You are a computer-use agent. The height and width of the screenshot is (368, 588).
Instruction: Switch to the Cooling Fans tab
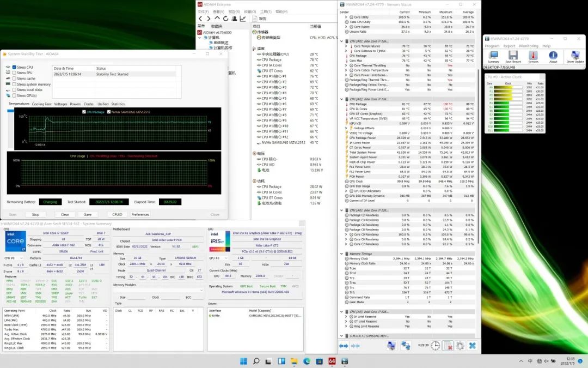tap(41, 104)
